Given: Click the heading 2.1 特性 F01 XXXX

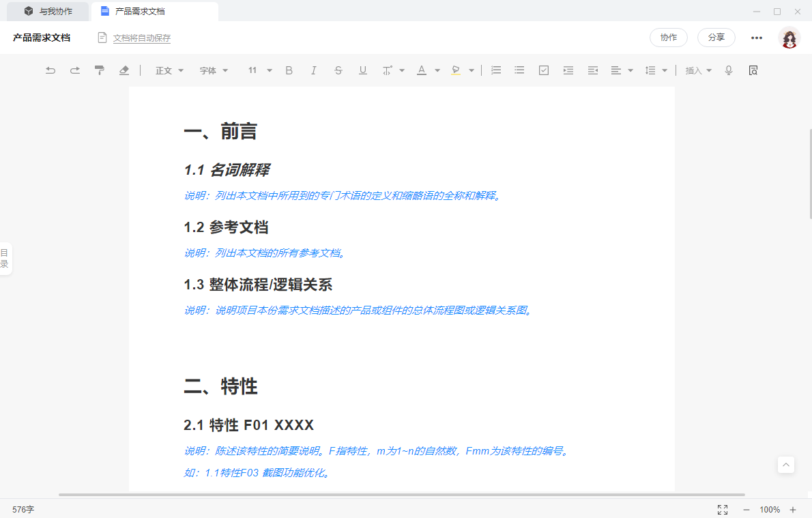Looking at the screenshot, I should click(248, 425).
